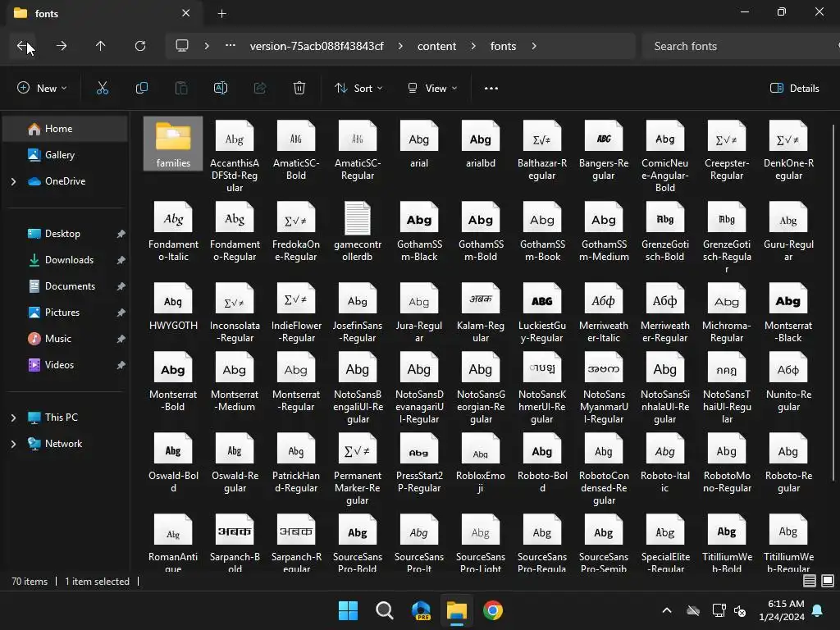Click the Paste clipboard icon
The height and width of the screenshot is (630, 840).
181,89
